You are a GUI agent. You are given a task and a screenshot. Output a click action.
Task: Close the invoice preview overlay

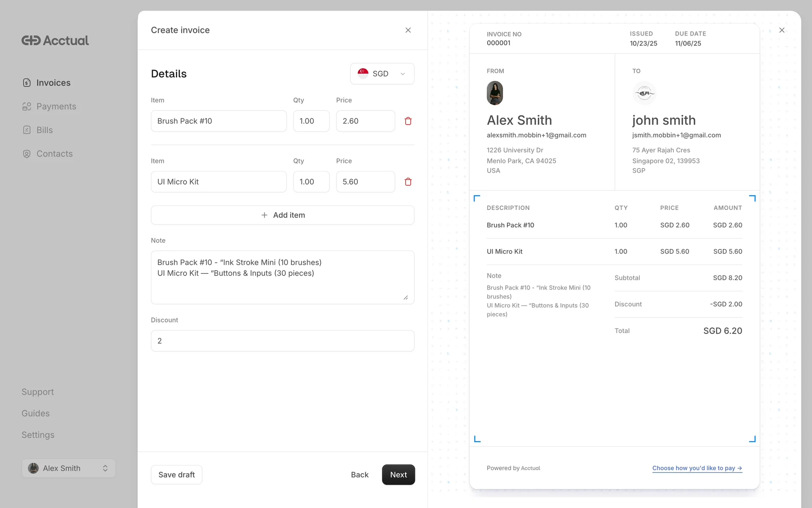(x=782, y=30)
